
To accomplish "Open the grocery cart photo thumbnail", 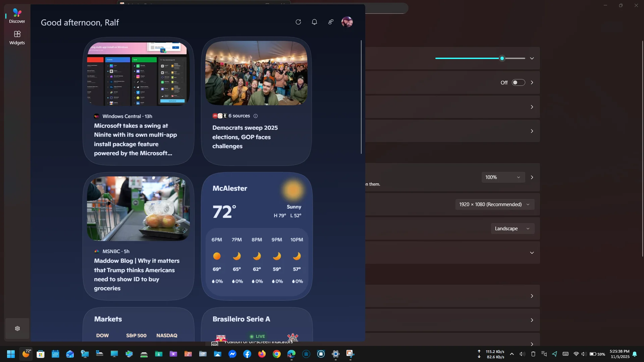I will click(138, 208).
